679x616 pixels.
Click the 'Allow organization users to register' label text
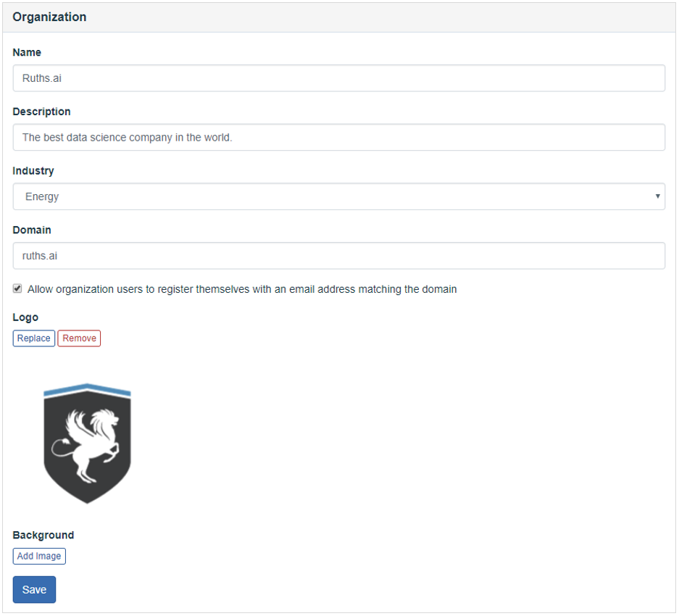242,289
